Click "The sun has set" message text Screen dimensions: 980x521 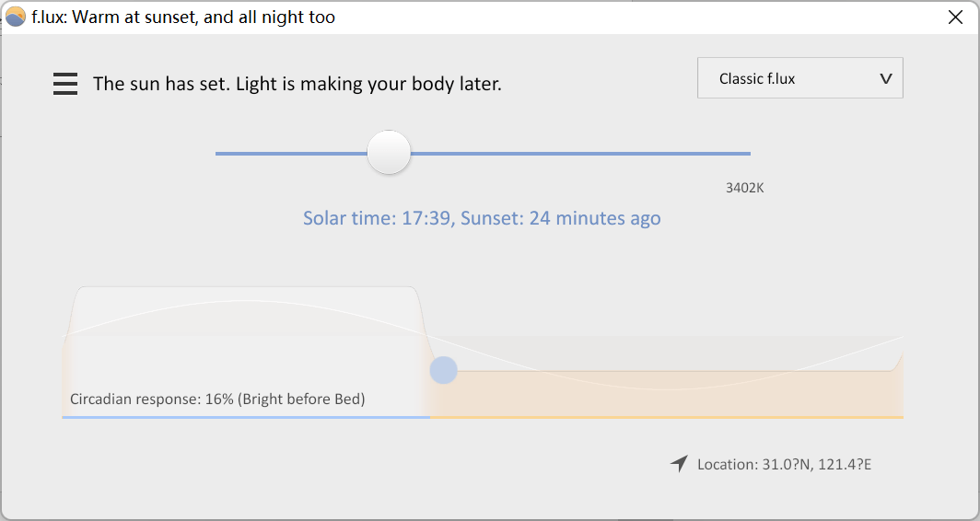[297, 84]
